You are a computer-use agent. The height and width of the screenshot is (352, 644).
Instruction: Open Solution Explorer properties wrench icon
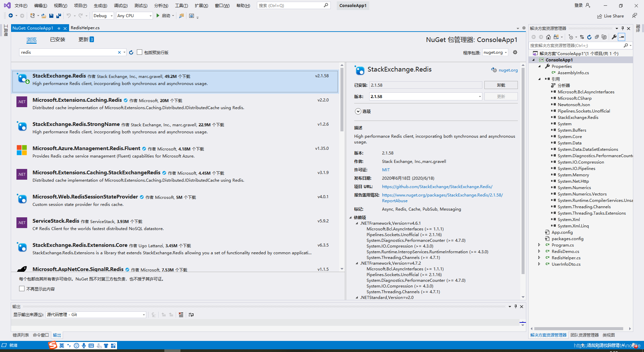click(x=614, y=37)
